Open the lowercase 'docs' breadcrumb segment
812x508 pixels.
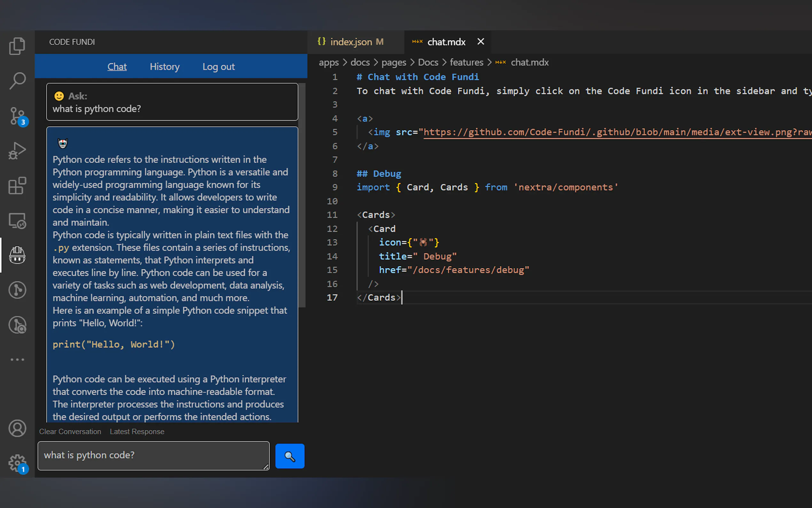point(360,62)
